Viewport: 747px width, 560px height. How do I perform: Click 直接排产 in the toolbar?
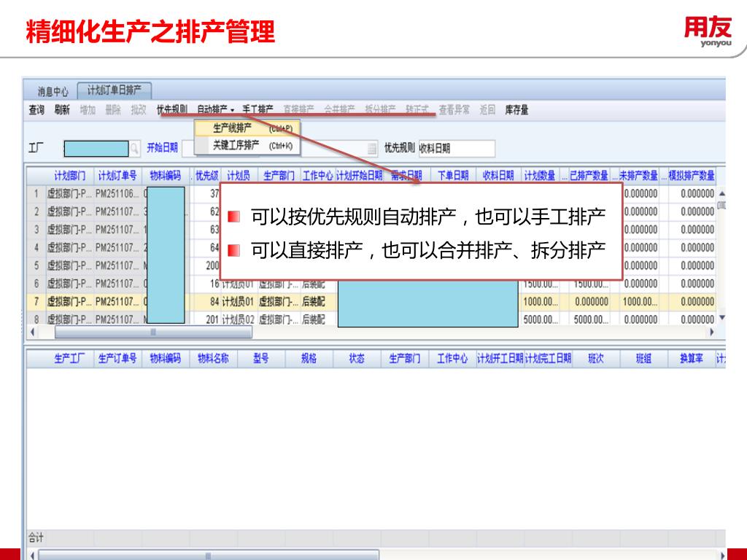[x=298, y=110]
